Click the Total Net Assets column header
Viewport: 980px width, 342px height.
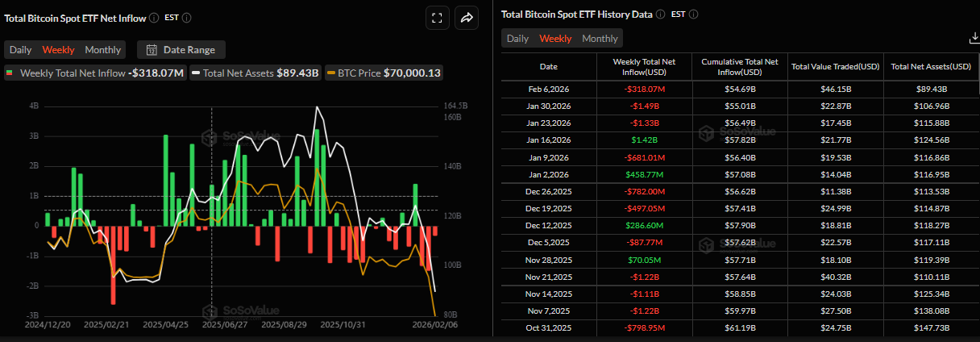coord(931,66)
